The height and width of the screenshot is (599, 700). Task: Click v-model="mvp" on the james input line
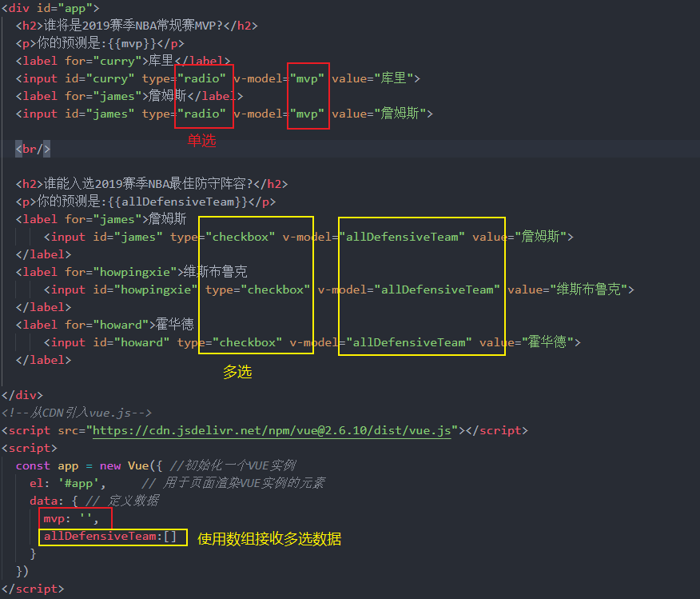279,114
